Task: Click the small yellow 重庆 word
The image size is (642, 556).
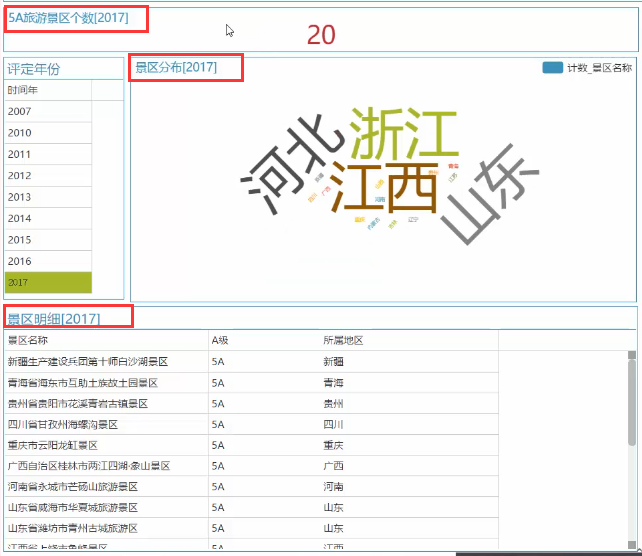Action: [359, 220]
